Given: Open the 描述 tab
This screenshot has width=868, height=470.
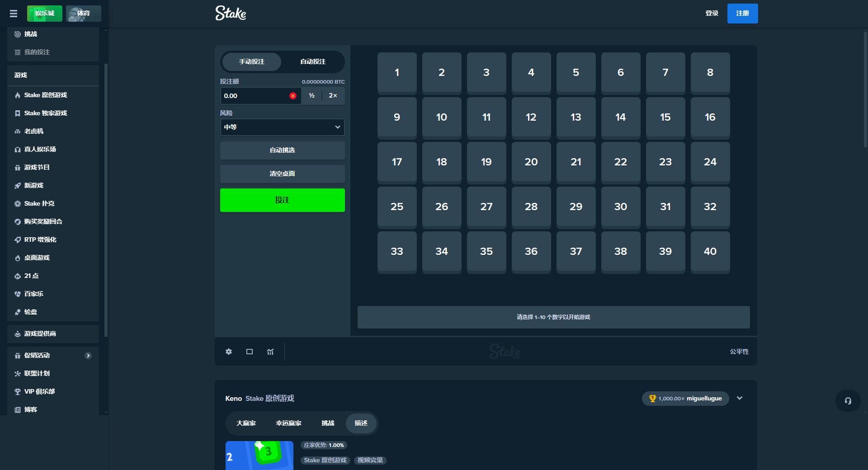Looking at the screenshot, I should (361, 423).
